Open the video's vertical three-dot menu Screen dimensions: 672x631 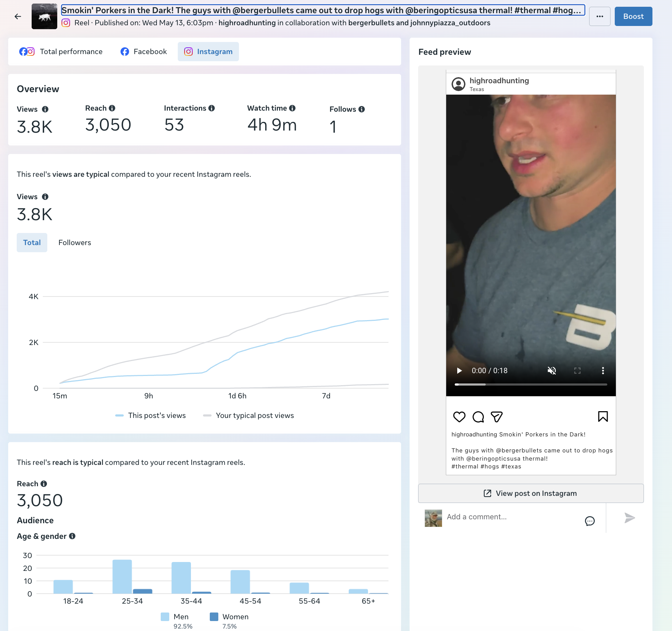[x=603, y=371]
